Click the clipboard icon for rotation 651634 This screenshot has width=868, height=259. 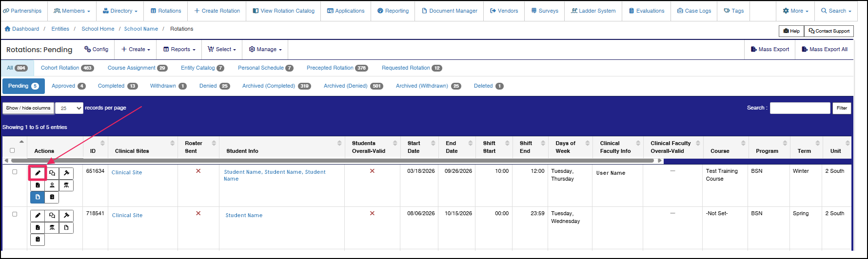[52, 197]
